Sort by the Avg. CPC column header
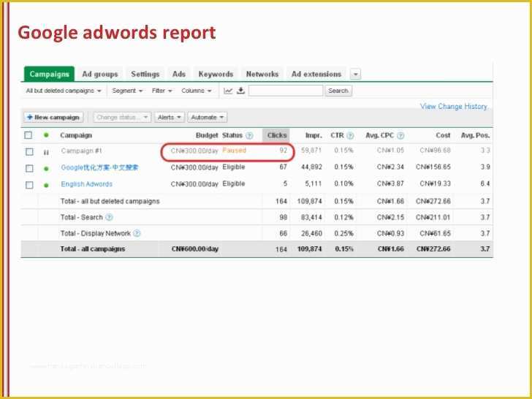Viewport: 532px width, 399px height. [x=380, y=135]
